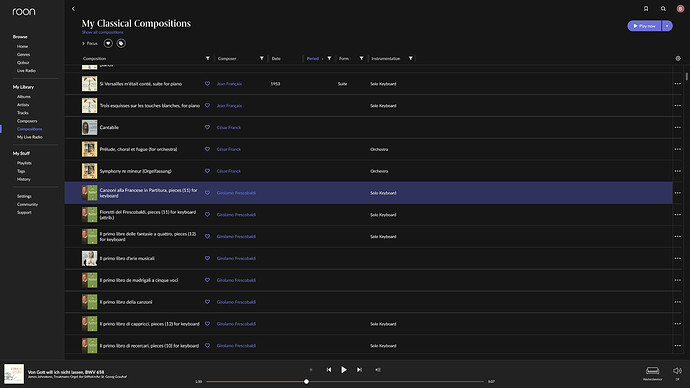Open Genres in sidebar
The width and height of the screenshot is (690, 388).
coord(23,55)
